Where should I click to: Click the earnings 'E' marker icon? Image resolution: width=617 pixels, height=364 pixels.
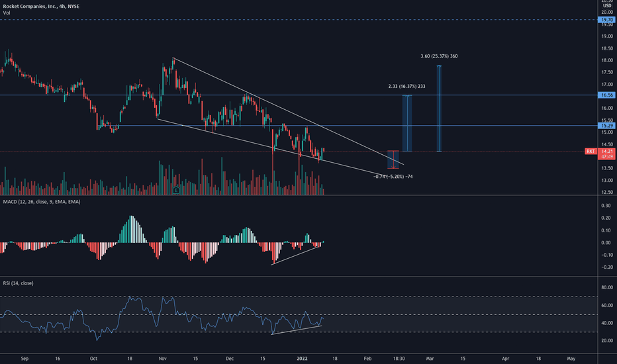pos(176,191)
